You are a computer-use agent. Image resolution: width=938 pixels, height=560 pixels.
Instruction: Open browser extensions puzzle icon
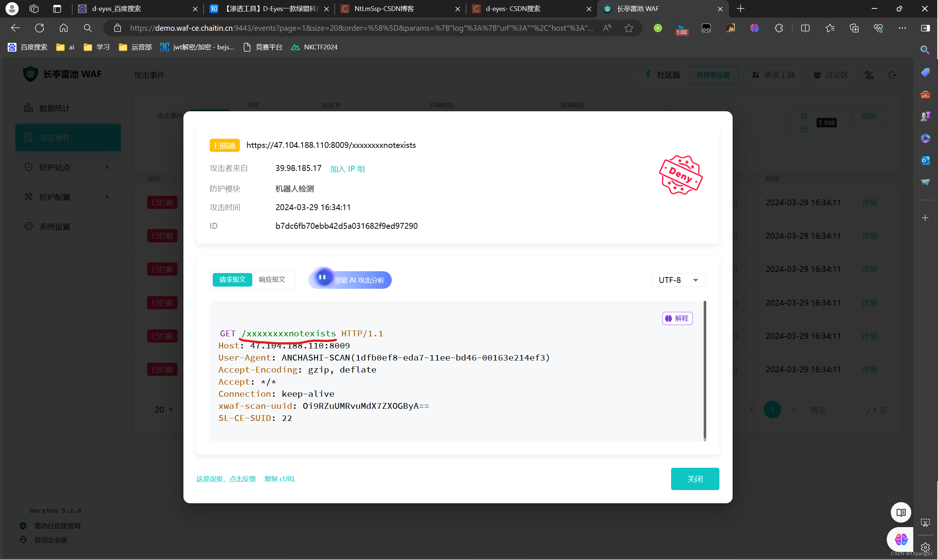point(778,28)
